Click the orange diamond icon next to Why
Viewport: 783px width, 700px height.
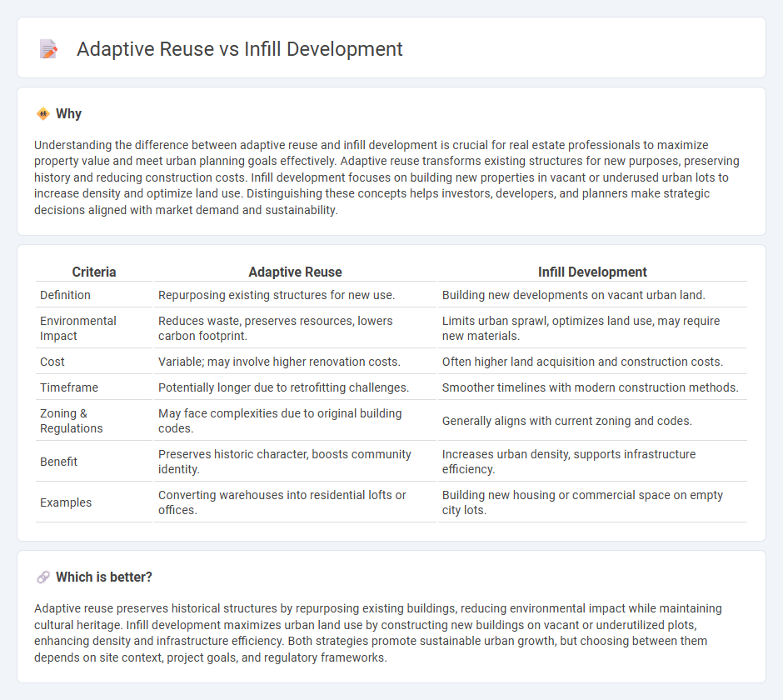[x=43, y=114]
